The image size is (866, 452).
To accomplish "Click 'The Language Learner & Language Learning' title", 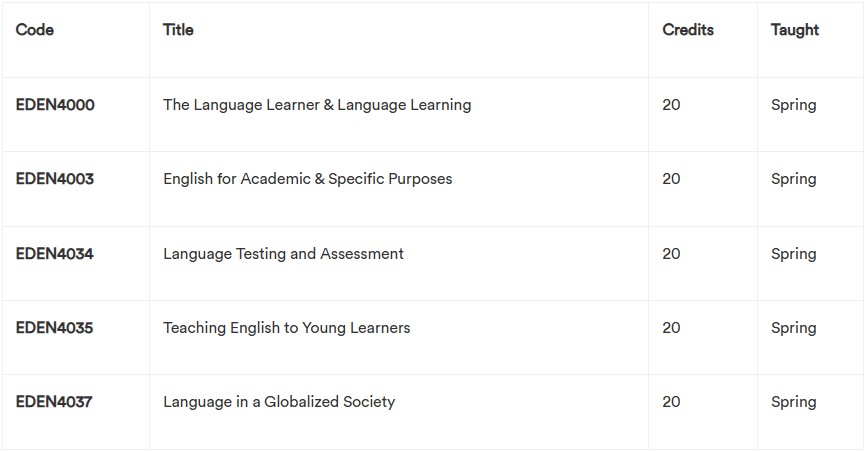I will coord(317,105).
